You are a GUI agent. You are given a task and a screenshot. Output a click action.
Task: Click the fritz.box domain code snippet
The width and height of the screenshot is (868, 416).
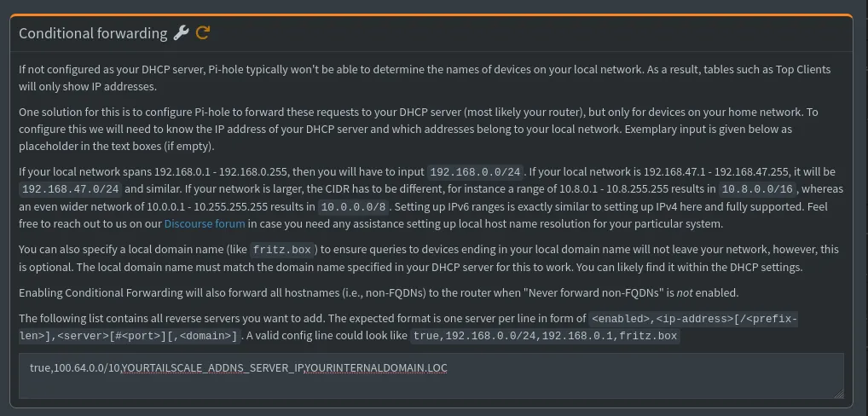pyautogui.click(x=284, y=251)
